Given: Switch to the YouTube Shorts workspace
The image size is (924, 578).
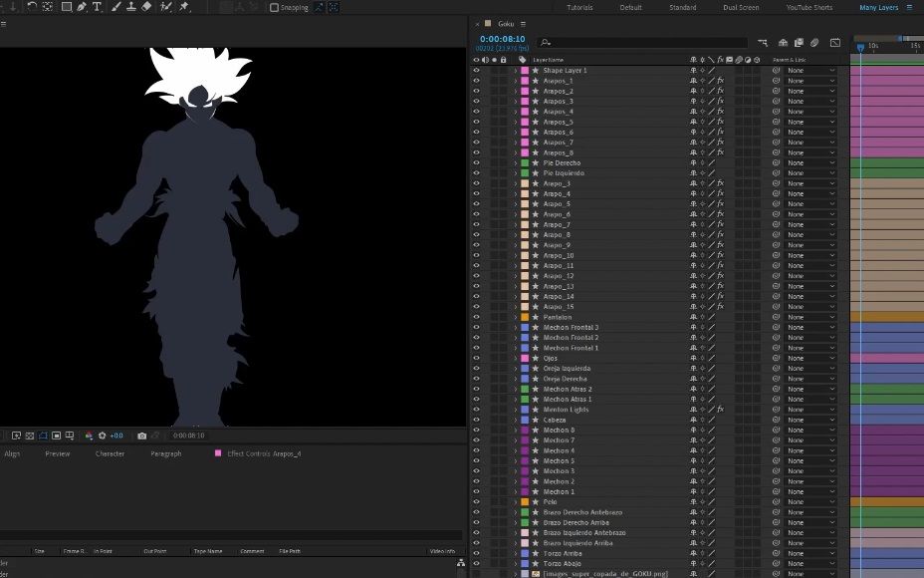Looking at the screenshot, I should click(809, 8).
